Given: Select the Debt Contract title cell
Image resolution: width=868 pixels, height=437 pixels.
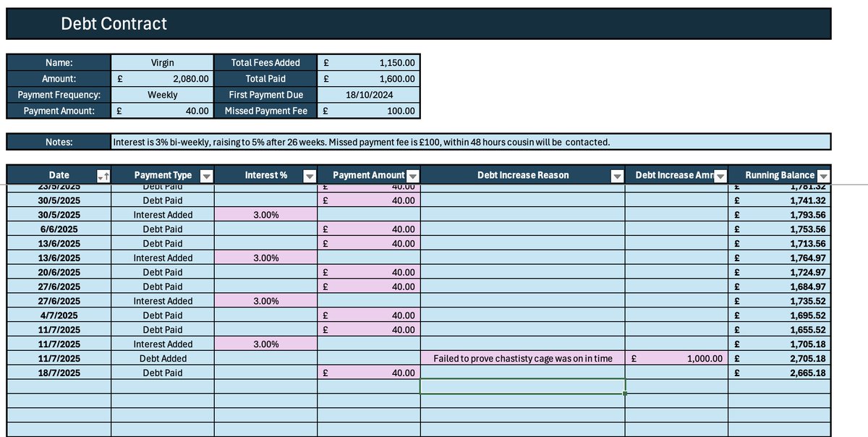Looking at the screenshot, I should point(419,24).
